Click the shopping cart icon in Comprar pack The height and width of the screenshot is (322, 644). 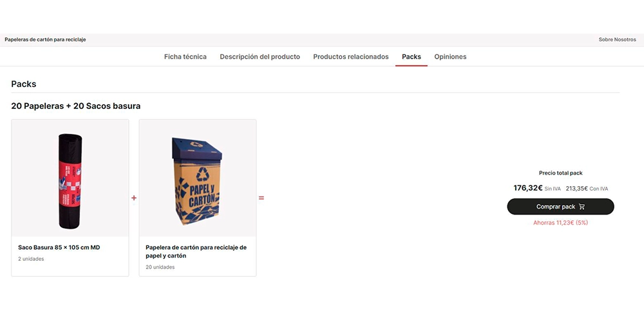pyautogui.click(x=582, y=207)
